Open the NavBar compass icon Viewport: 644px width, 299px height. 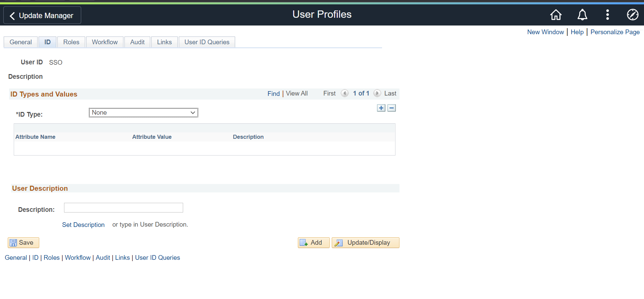click(x=633, y=15)
